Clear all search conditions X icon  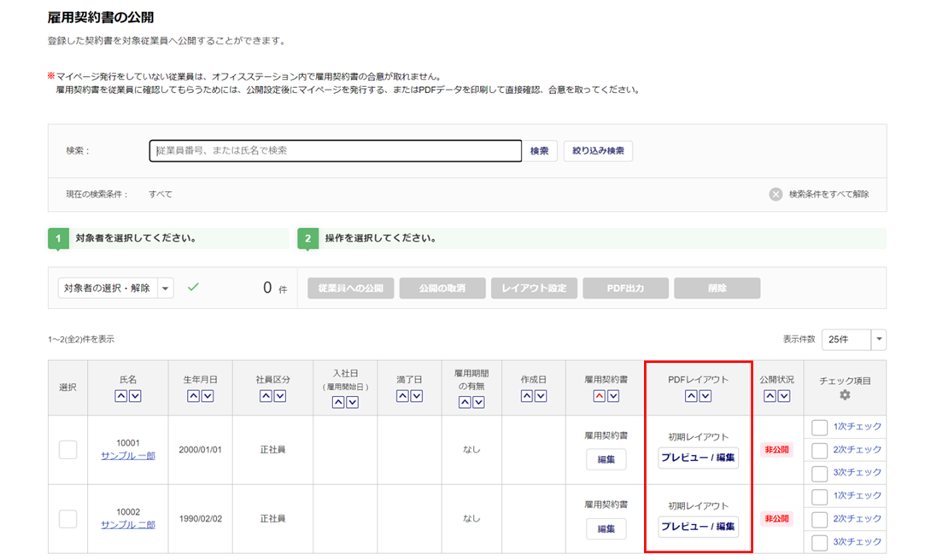pos(776,194)
